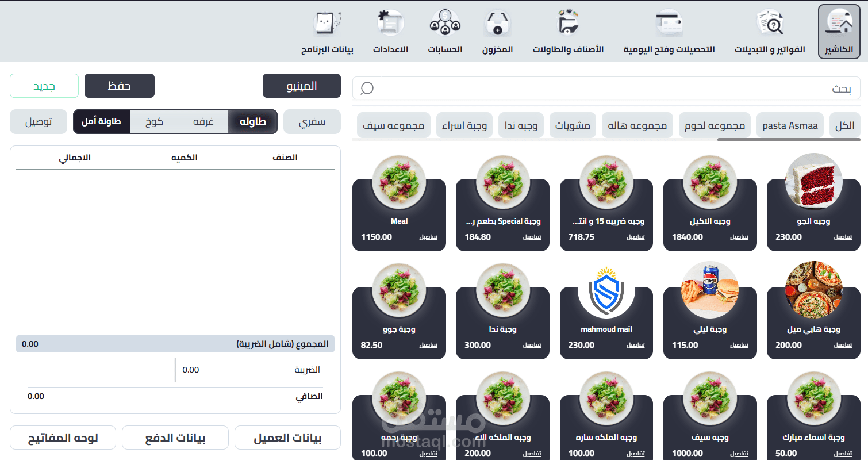This screenshot has height=460, width=868.
Task: Click the 82.50 price on وجبة جوو
Action: 371,345
